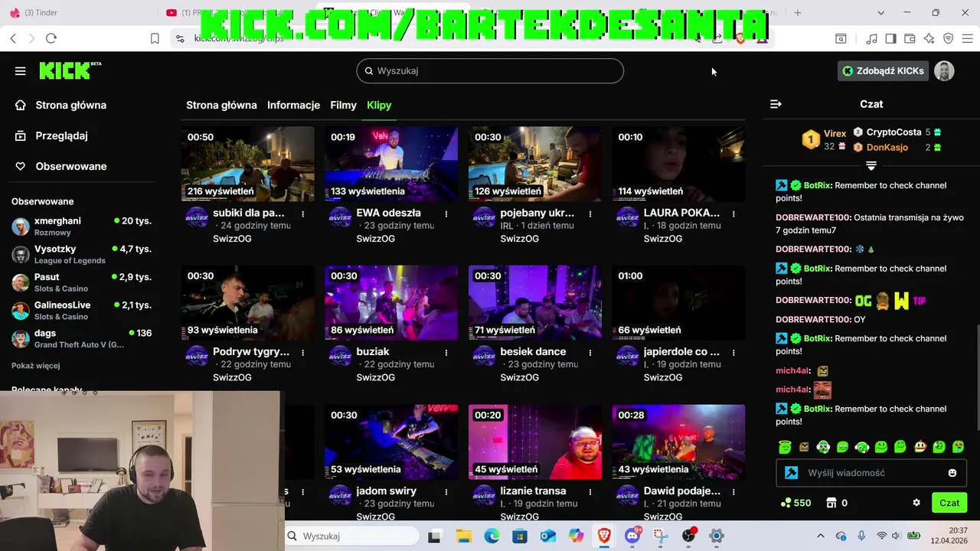Image resolution: width=980 pixels, height=551 pixels.
Task: Click the 'Zdobądź KICKs' button
Action: click(883, 71)
